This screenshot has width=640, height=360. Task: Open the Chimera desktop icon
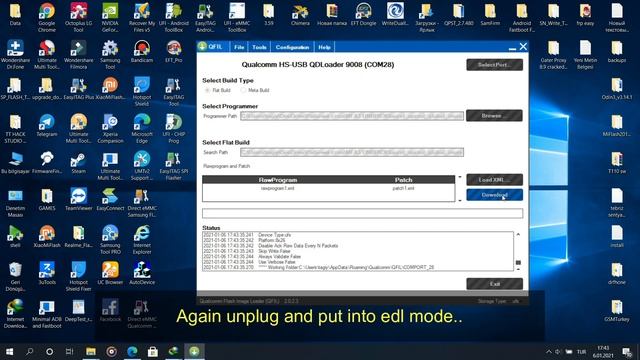coord(300,14)
